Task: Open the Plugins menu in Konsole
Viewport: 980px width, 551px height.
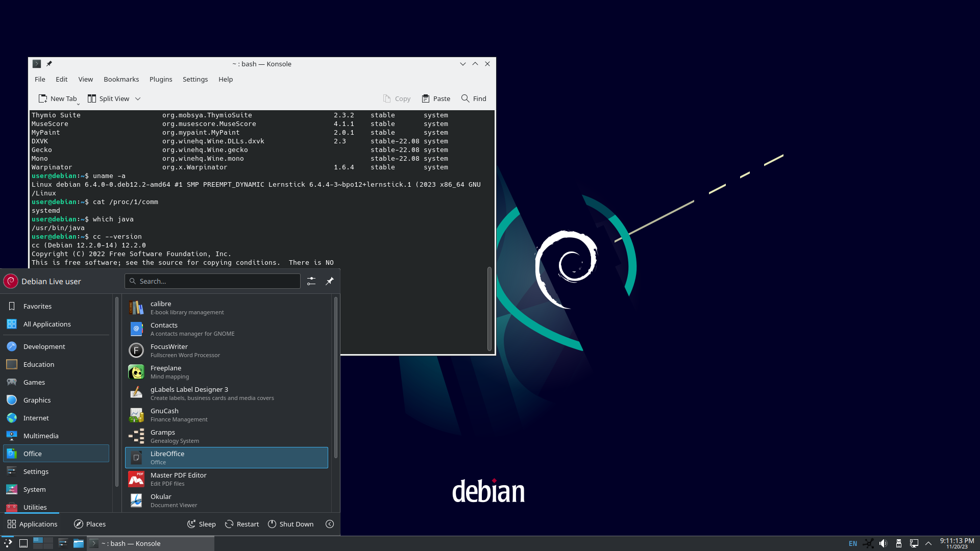Action: click(x=161, y=79)
